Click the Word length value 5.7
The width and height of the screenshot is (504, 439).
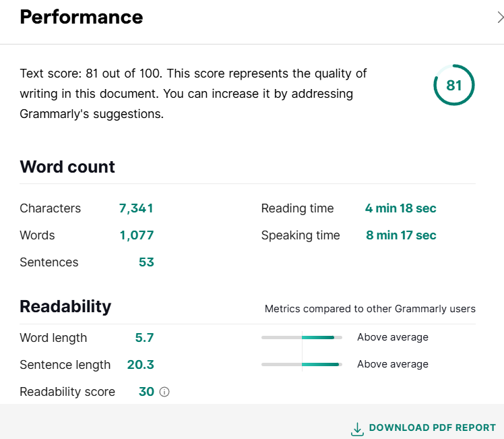coord(144,337)
